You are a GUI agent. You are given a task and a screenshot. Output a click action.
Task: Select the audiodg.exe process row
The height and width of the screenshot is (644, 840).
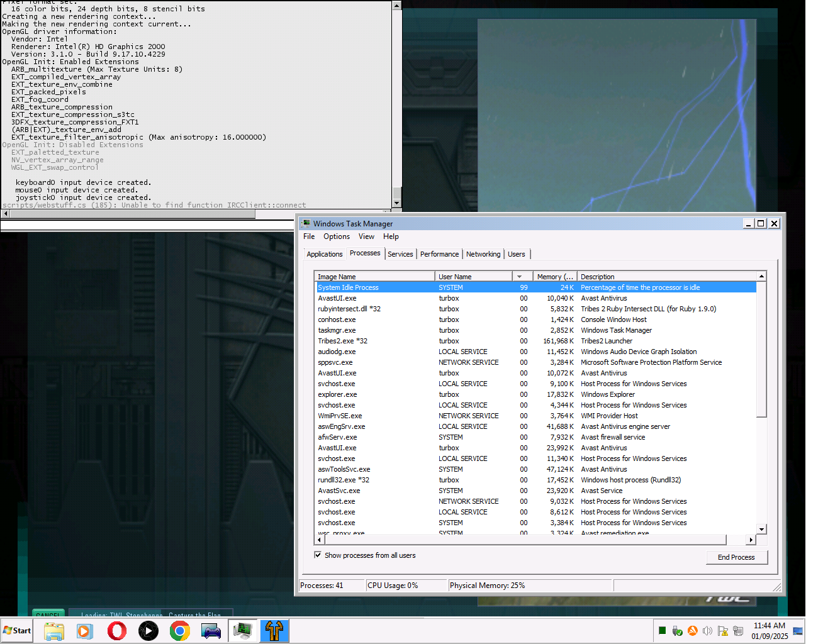pyautogui.click(x=535, y=352)
